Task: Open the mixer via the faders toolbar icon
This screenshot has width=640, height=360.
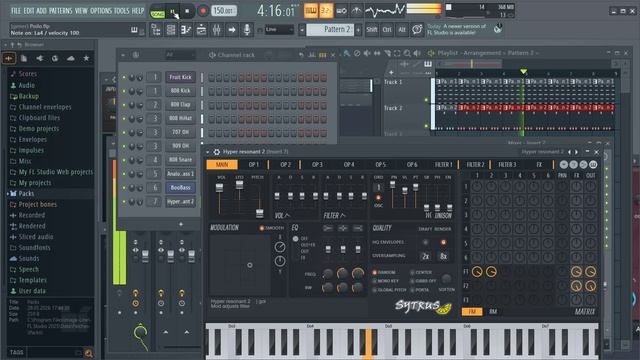Action: click(x=217, y=30)
